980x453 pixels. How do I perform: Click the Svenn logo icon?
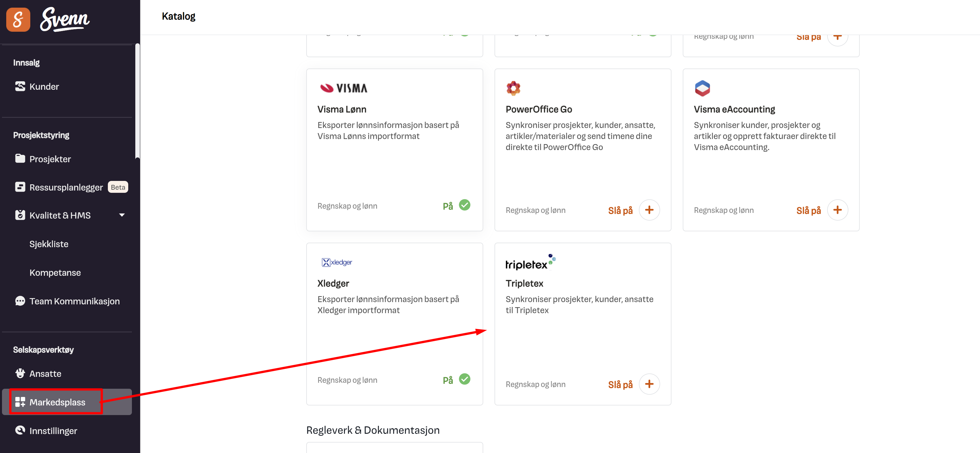pyautogui.click(x=18, y=20)
